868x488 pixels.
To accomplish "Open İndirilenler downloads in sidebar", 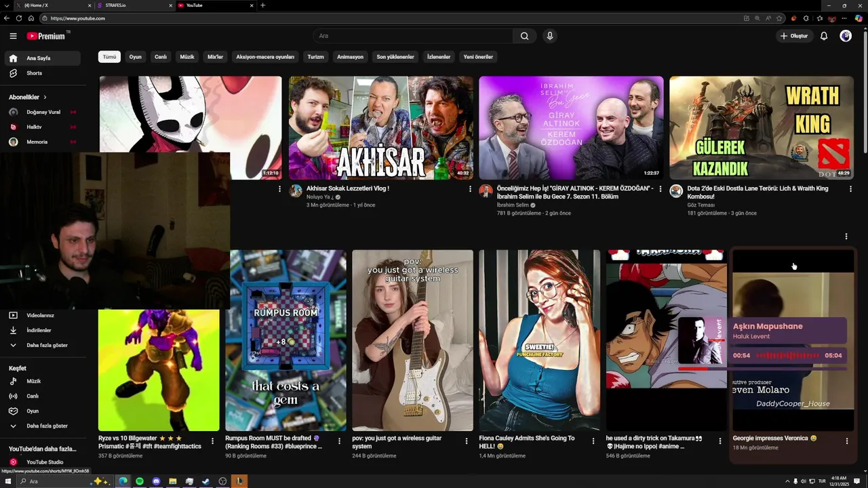I will coord(42,330).
